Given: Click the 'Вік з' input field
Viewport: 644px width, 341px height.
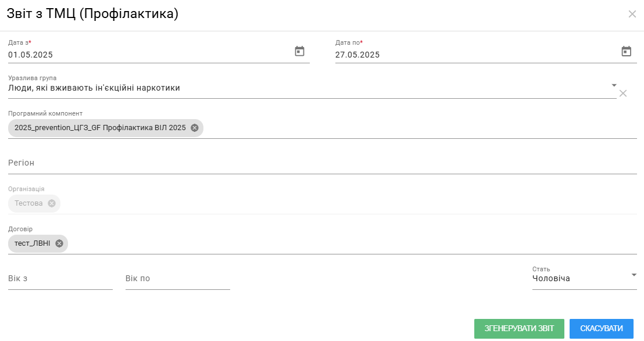Looking at the screenshot, I should point(60,279).
